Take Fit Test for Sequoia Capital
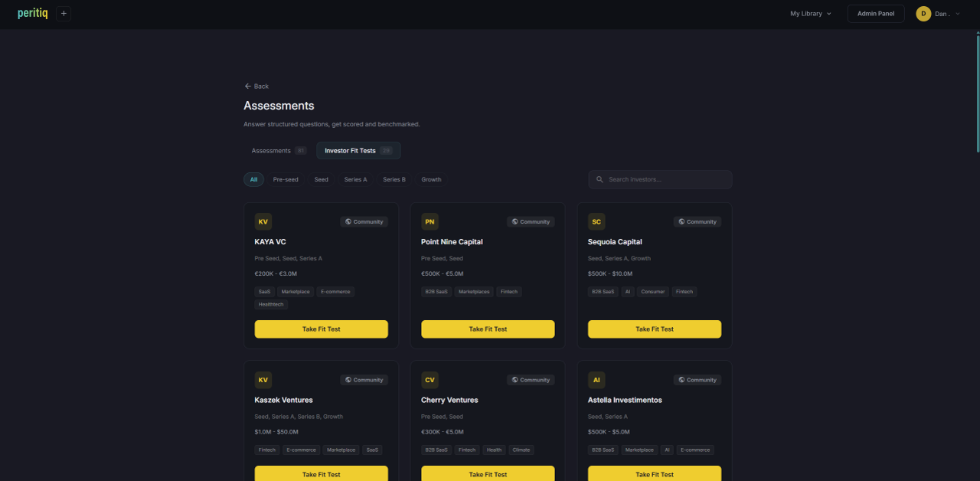The image size is (980, 481). click(655, 329)
